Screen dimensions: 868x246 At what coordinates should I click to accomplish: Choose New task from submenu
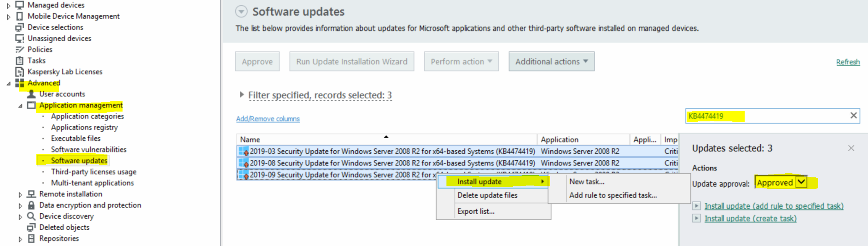587,182
